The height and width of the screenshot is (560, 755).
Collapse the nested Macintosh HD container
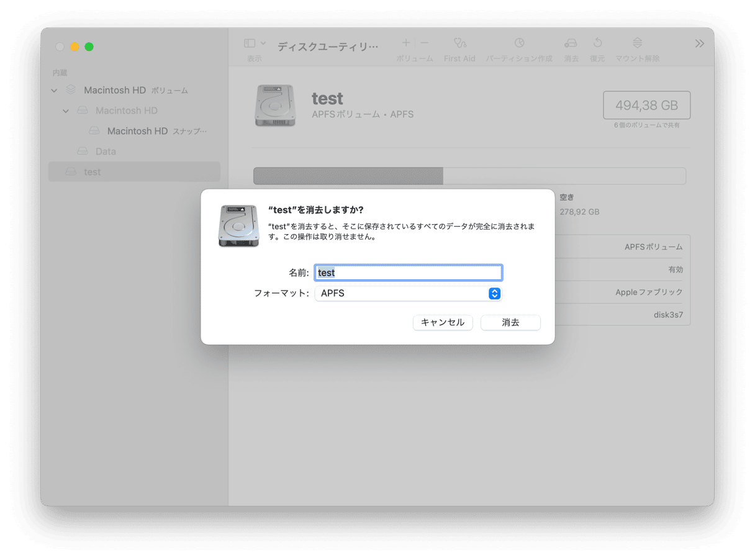point(66,111)
